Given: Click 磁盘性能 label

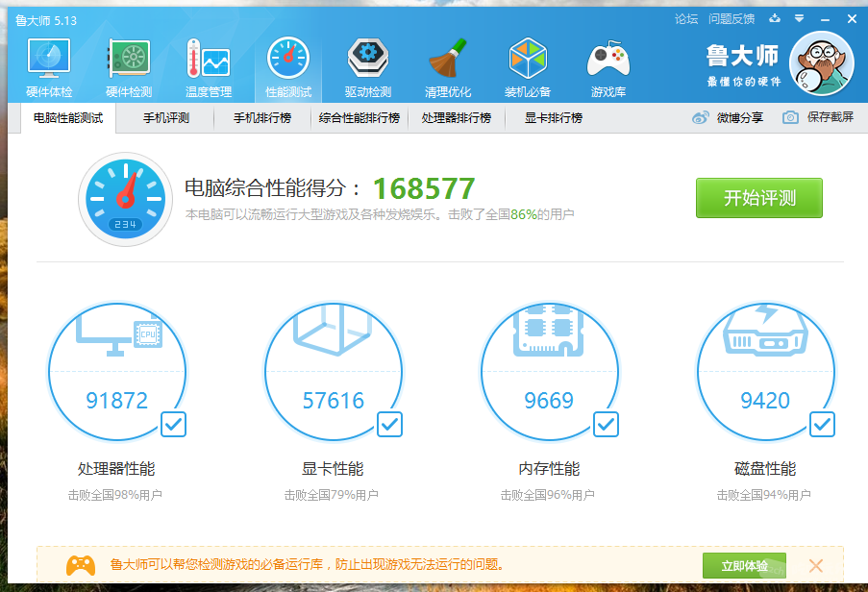Looking at the screenshot, I should [x=765, y=469].
